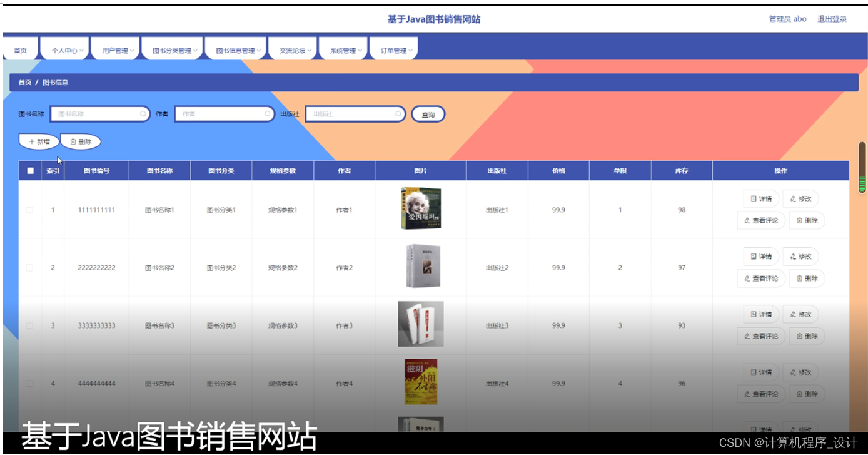Check the checkbox for row 2
The width and height of the screenshot is (868, 455).
(x=29, y=267)
